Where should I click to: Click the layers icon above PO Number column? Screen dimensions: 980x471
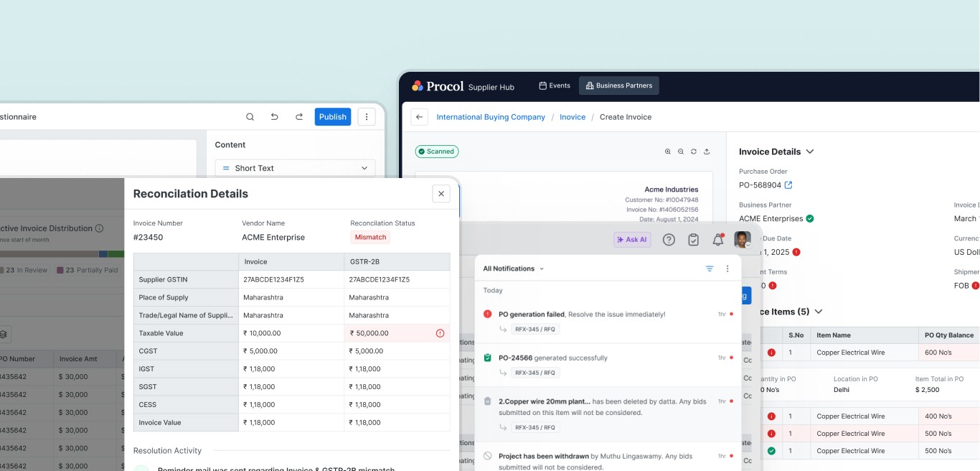coord(4,334)
